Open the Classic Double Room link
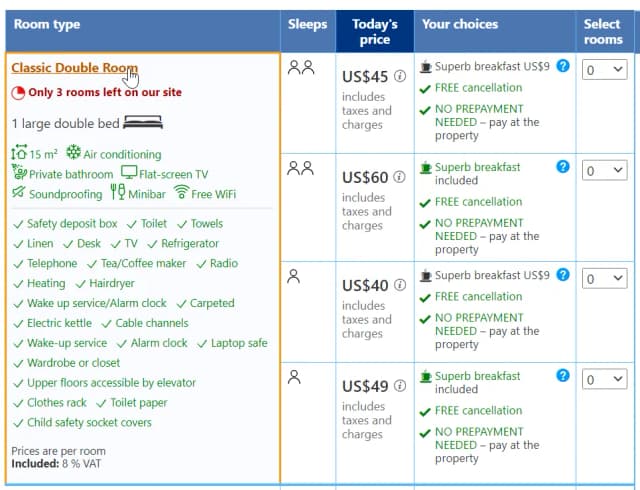The width and height of the screenshot is (640, 490). tap(74, 68)
